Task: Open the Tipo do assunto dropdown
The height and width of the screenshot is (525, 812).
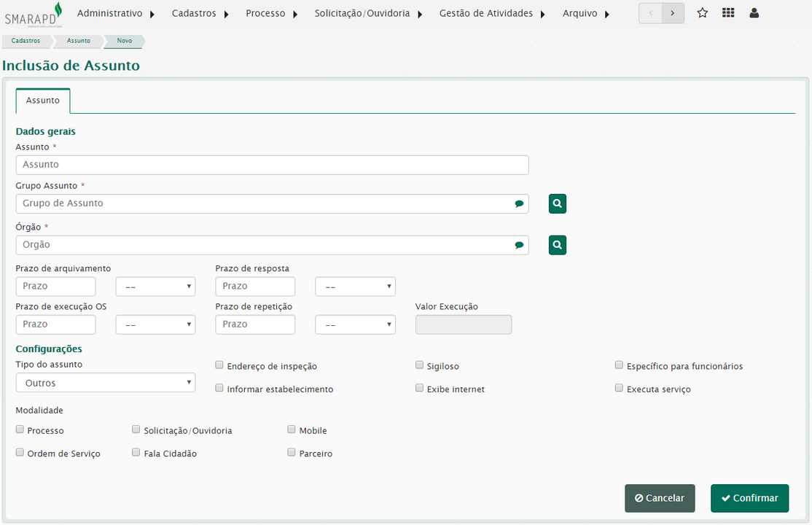Action: tap(105, 383)
